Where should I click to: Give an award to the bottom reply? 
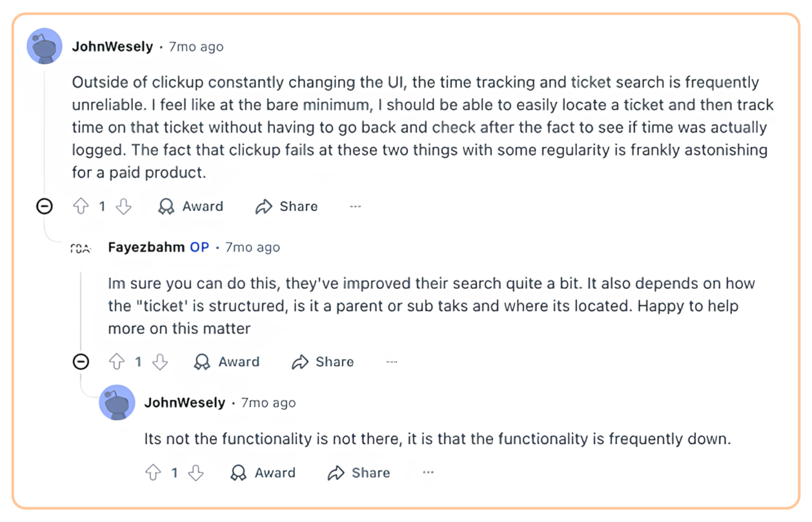(262, 472)
